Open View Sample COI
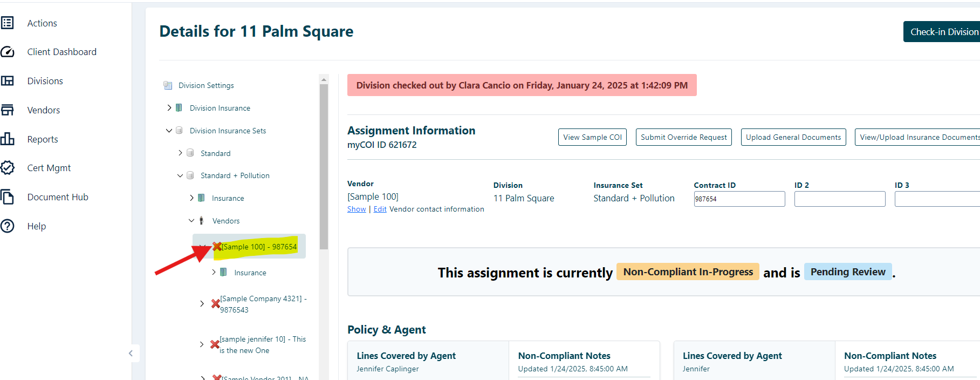Screen dimensions: 980x380 pos(592,137)
